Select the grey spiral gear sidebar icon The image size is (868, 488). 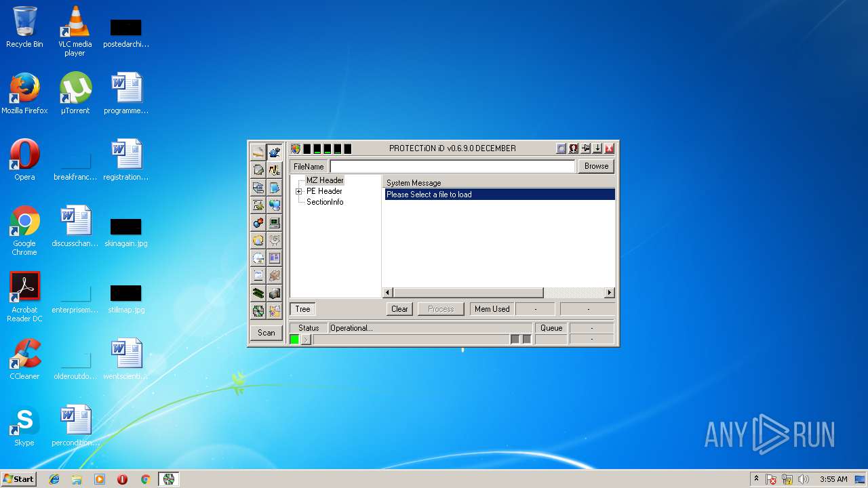275,240
